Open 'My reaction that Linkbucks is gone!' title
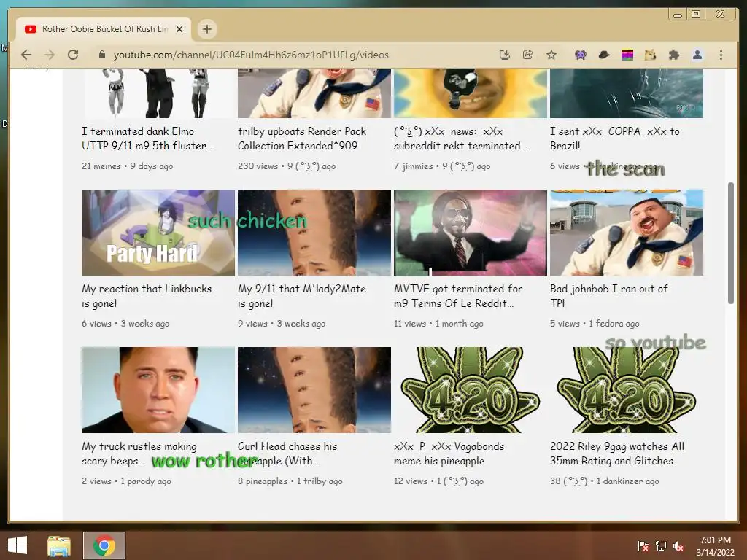This screenshot has height=560, width=747. [x=147, y=296]
